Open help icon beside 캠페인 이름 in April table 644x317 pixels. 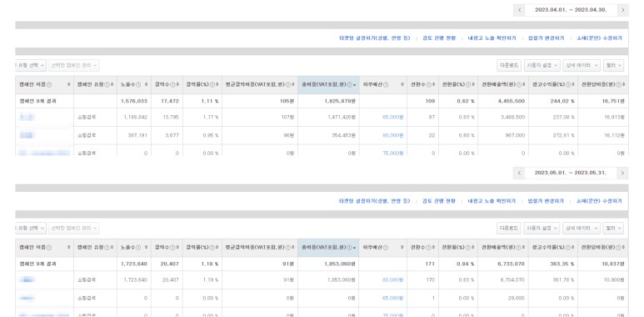pyautogui.click(x=49, y=85)
